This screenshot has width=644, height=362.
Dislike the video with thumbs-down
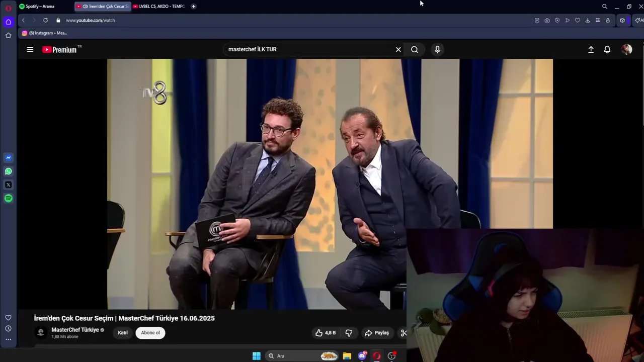pyautogui.click(x=349, y=333)
